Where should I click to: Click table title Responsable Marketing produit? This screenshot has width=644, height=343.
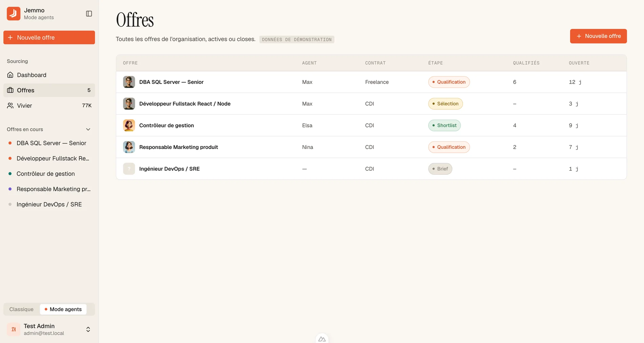[x=178, y=147]
